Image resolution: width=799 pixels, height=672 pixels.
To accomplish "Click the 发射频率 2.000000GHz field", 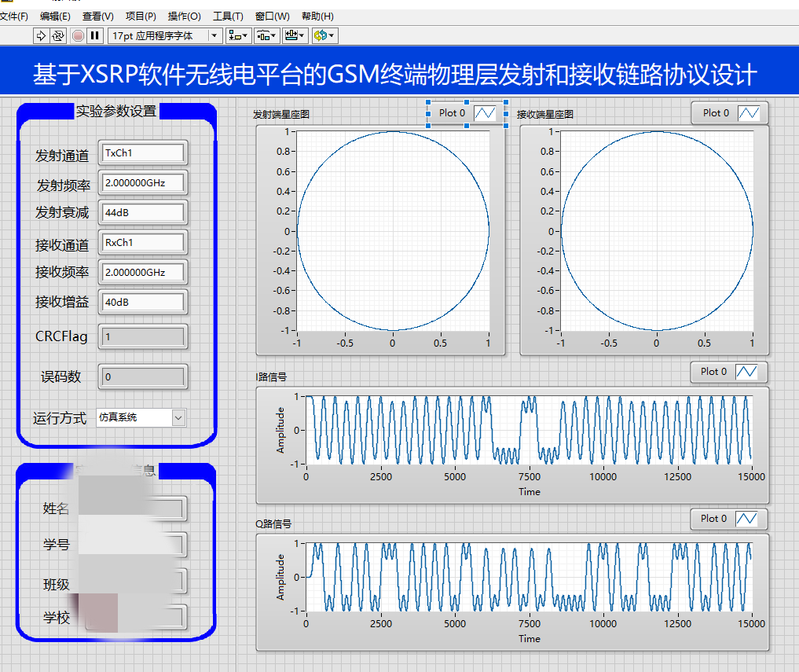I will [143, 183].
